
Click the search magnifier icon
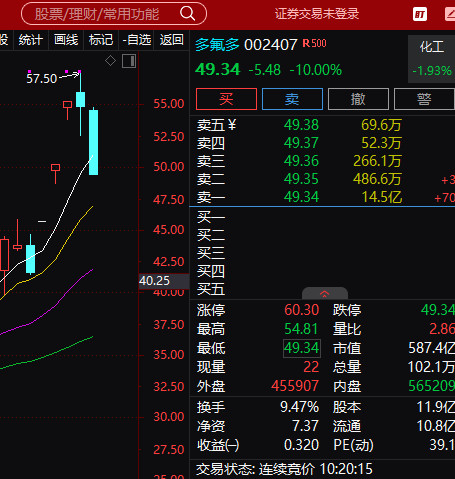point(187,14)
